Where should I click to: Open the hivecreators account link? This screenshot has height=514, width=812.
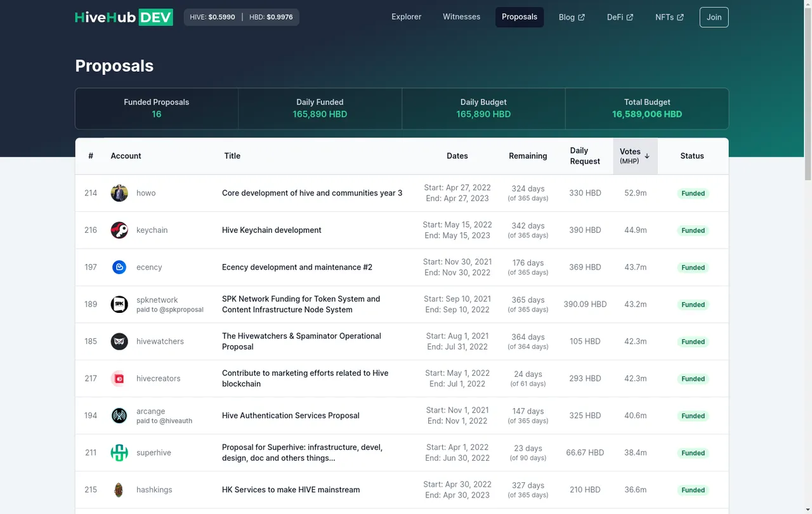[159, 379]
